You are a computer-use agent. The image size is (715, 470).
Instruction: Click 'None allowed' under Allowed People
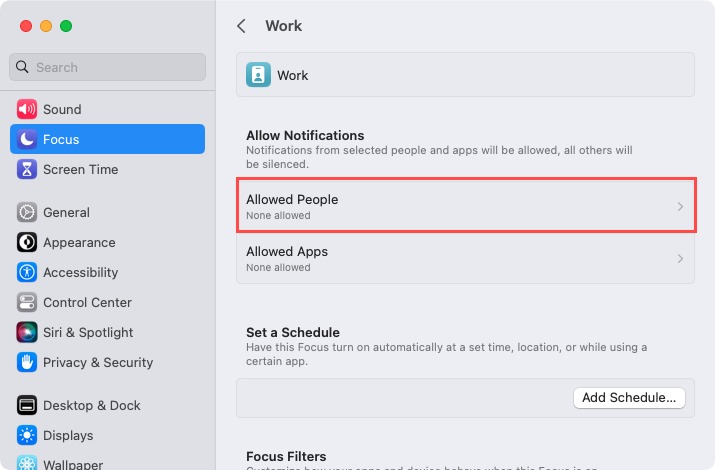pos(278,215)
